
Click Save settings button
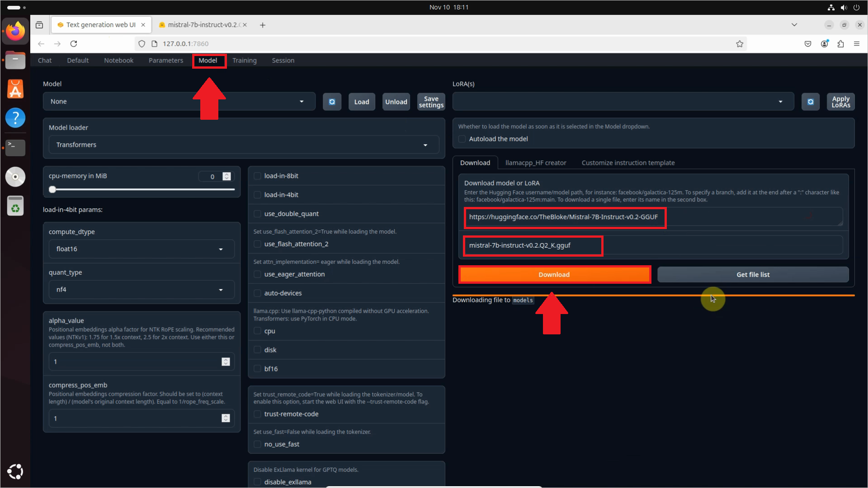pos(431,102)
